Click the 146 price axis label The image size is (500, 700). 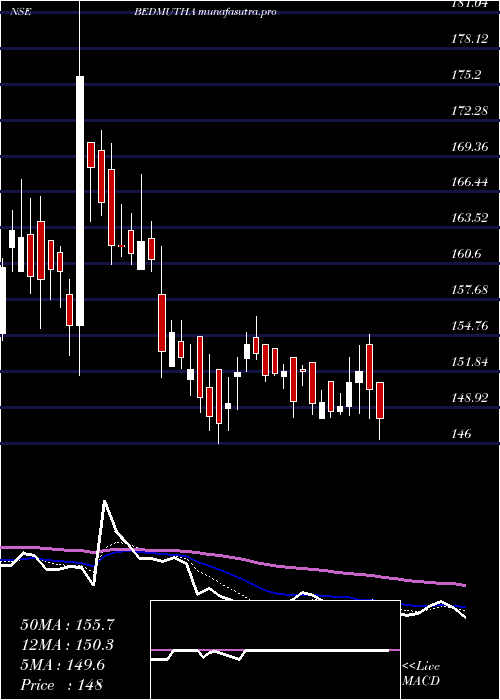(461, 433)
